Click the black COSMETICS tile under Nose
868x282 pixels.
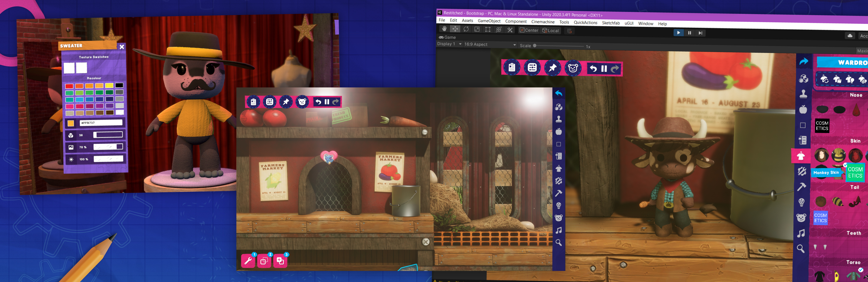click(x=822, y=126)
